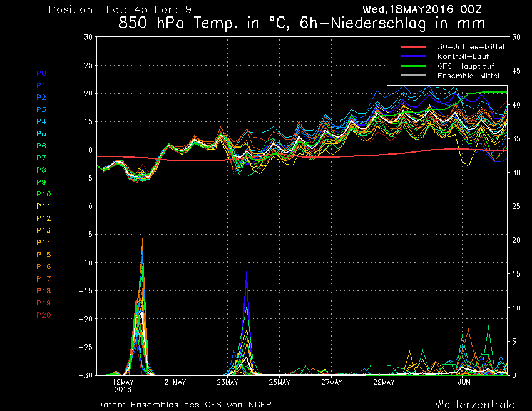The image size is (532, 411).
Task: Click the P17 ensemble label
Action: click(x=44, y=279)
